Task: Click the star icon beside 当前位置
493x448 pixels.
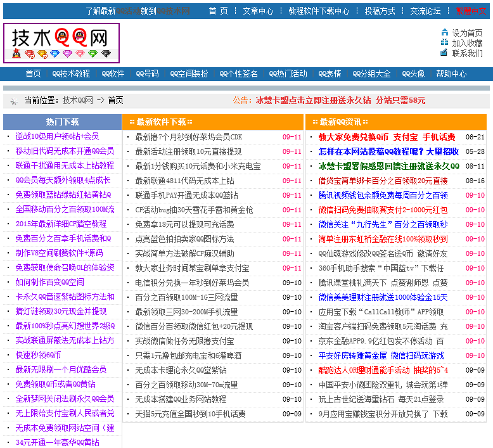Action: click(x=14, y=101)
